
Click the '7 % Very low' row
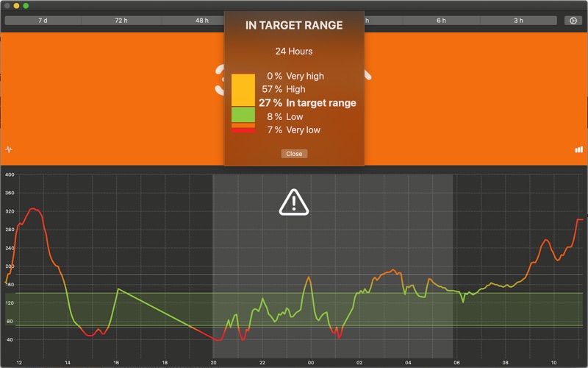293,130
